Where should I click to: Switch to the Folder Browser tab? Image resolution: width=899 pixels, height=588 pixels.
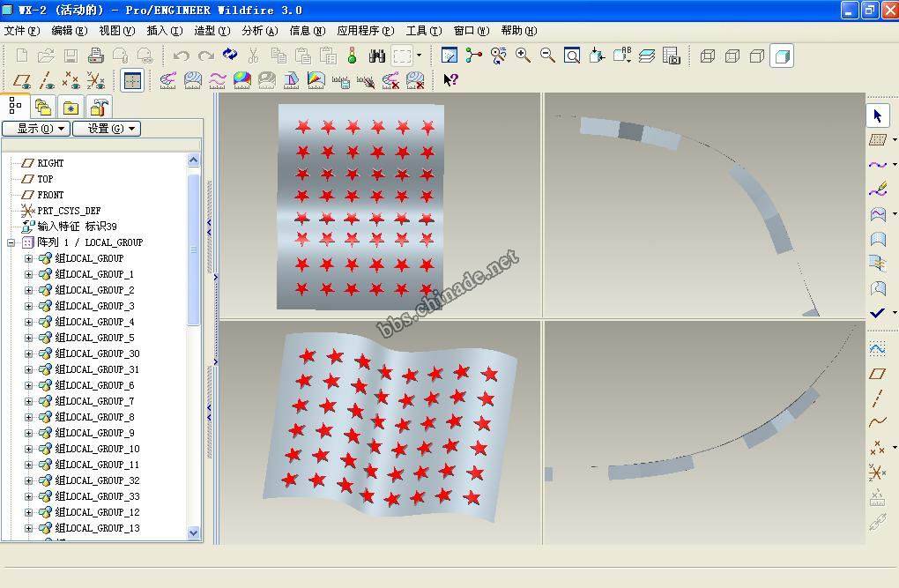43,107
